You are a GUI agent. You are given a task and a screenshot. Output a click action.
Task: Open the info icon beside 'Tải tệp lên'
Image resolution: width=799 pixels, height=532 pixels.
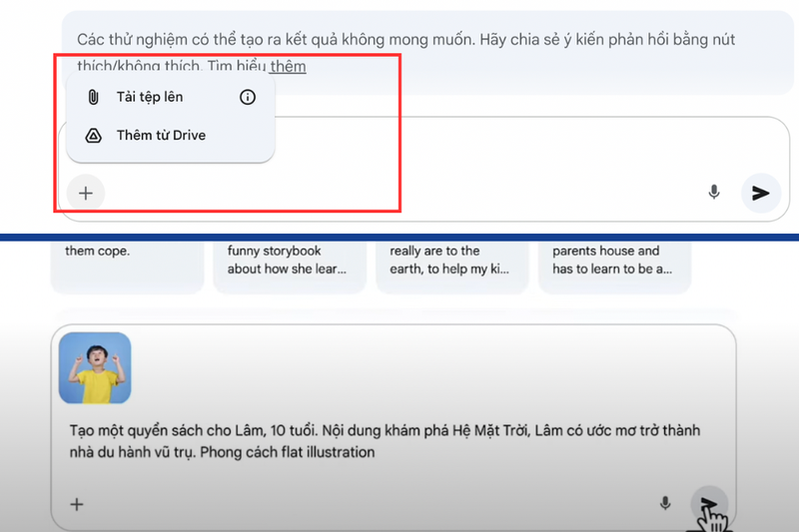(248, 97)
